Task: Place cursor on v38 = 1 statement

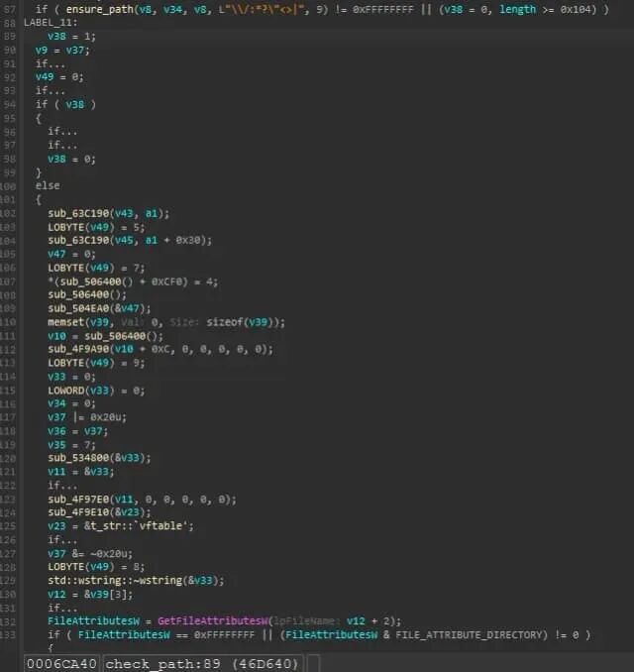Action: tap(71, 37)
